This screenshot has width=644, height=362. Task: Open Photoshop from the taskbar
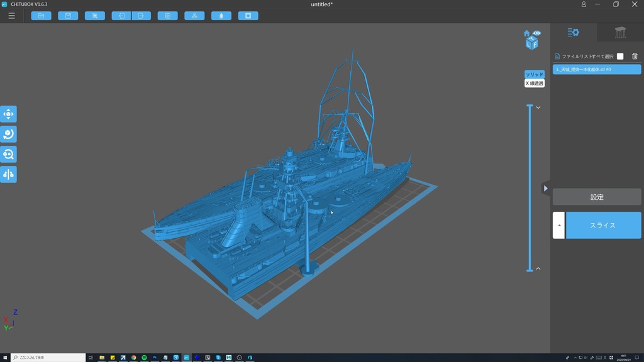pyautogui.click(x=155, y=358)
